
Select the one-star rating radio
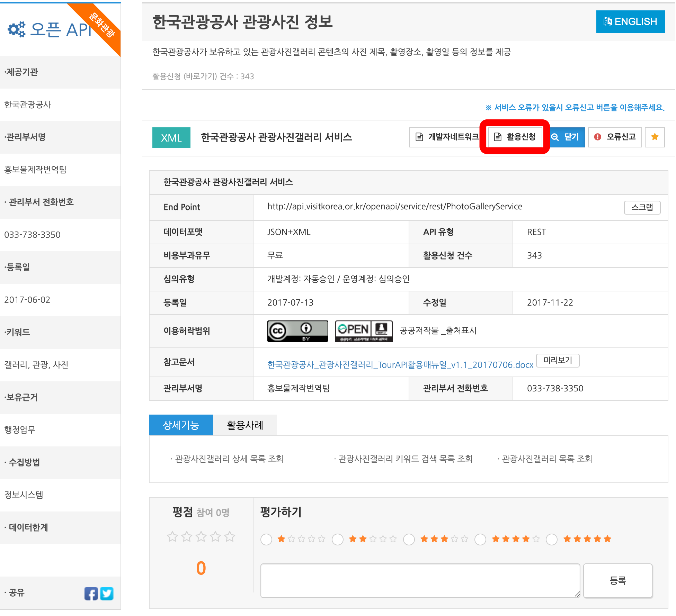266,539
